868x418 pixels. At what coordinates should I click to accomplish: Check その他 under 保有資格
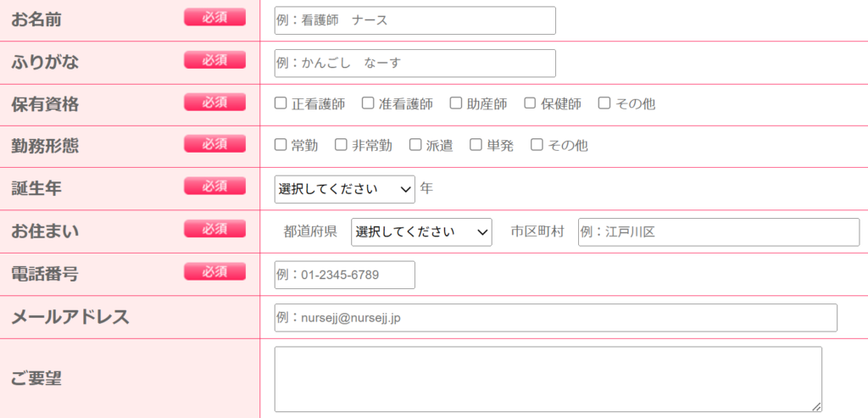click(x=604, y=103)
